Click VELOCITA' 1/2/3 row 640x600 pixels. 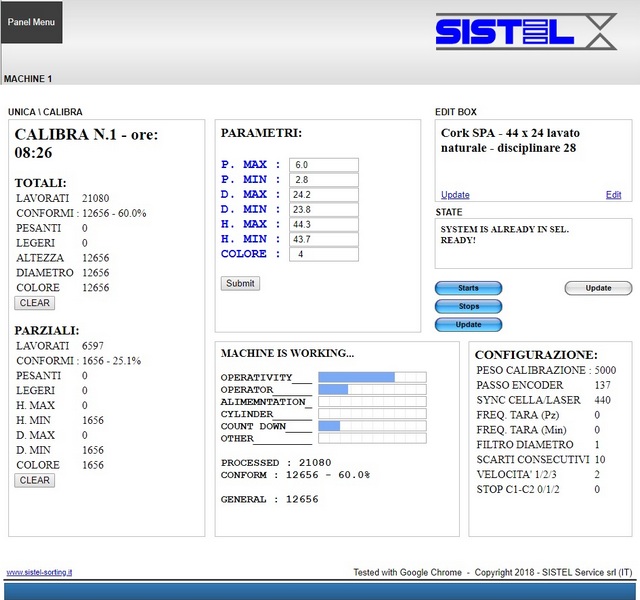click(538, 474)
